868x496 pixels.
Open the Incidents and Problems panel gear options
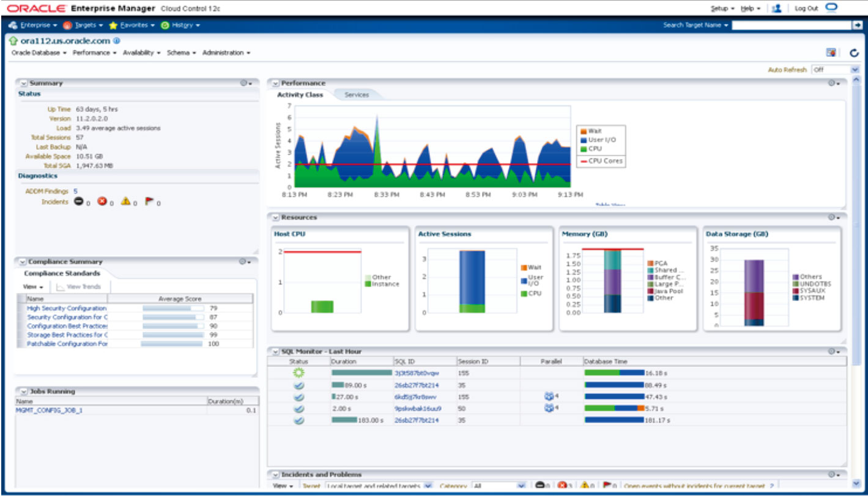pyautogui.click(x=834, y=474)
